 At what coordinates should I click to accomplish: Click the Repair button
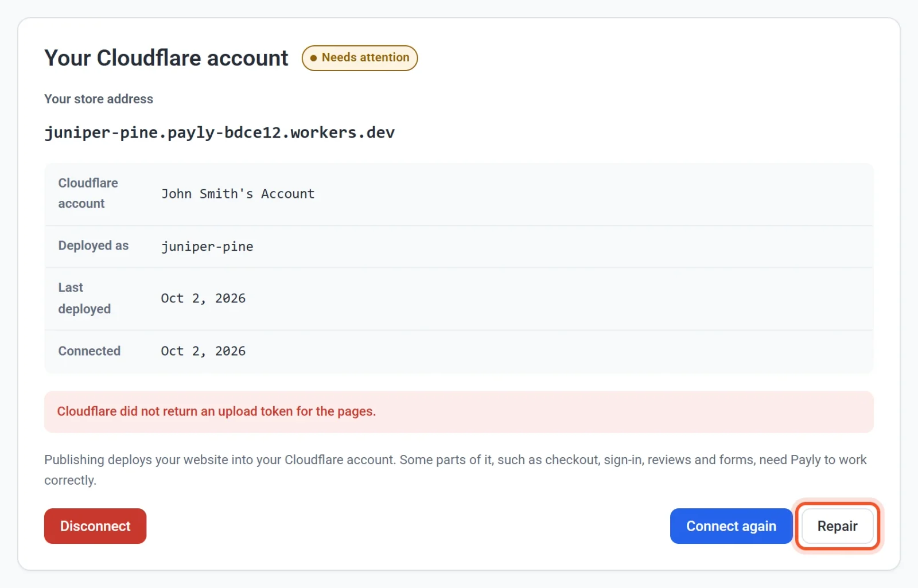tap(837, 526)
